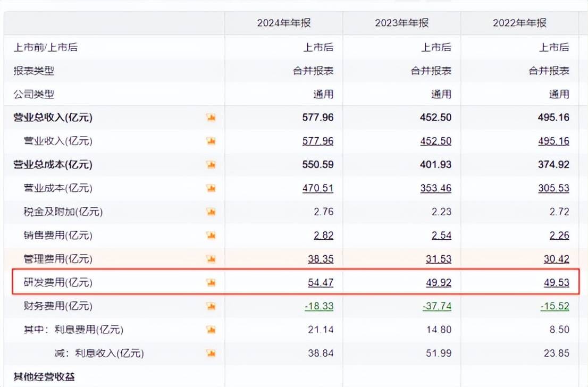Click the 305.53 营业成本 link for 2022

(553, 188)
